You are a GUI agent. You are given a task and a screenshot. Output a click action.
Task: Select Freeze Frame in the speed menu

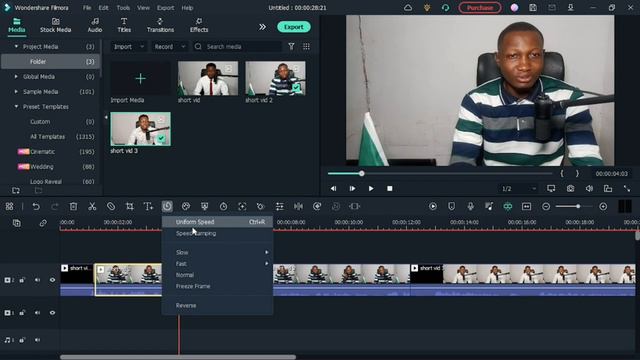point(217,286)
